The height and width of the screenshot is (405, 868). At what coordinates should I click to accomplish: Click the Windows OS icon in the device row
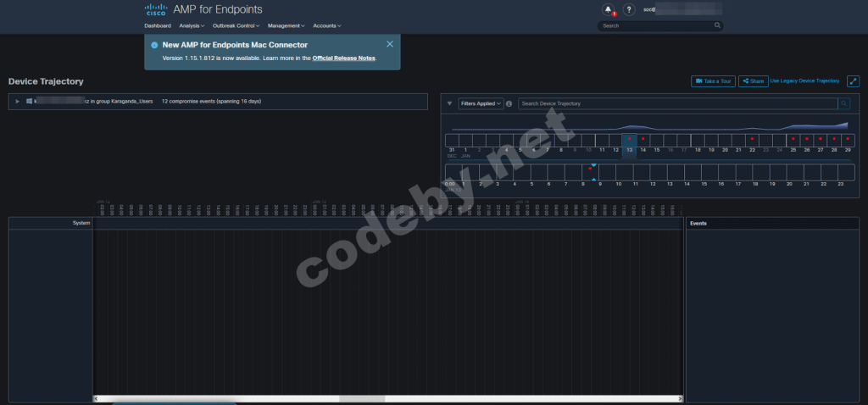pos(29,102)
